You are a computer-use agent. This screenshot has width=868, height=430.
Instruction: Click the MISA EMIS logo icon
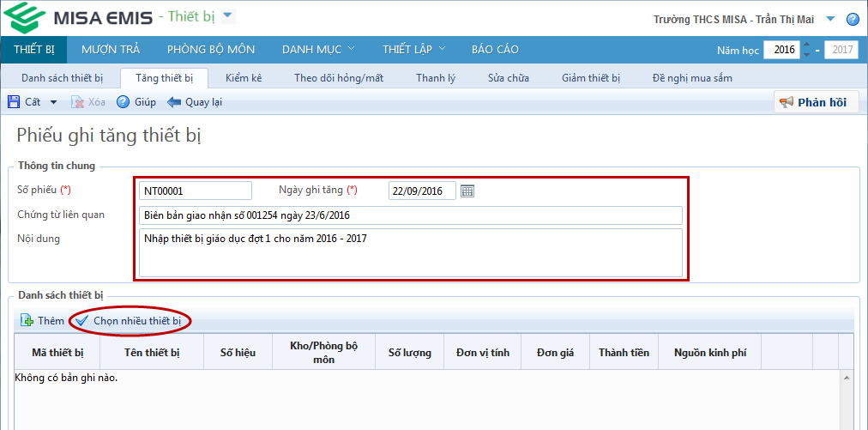pos(25,17)
